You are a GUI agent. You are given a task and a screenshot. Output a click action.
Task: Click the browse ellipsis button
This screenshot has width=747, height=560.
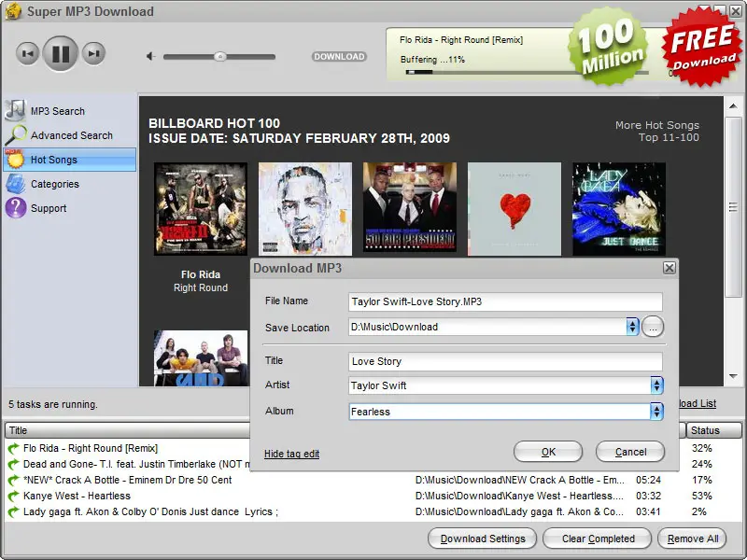tap(653, 328)
